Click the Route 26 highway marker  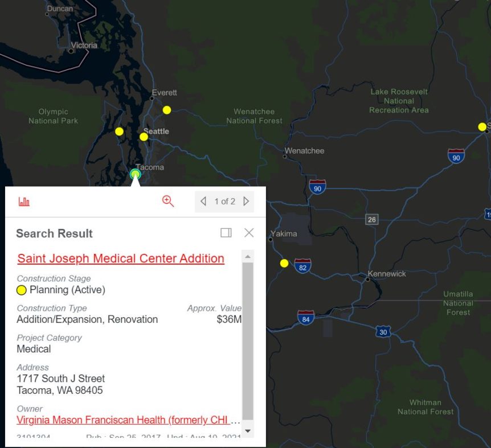(371, 219)
